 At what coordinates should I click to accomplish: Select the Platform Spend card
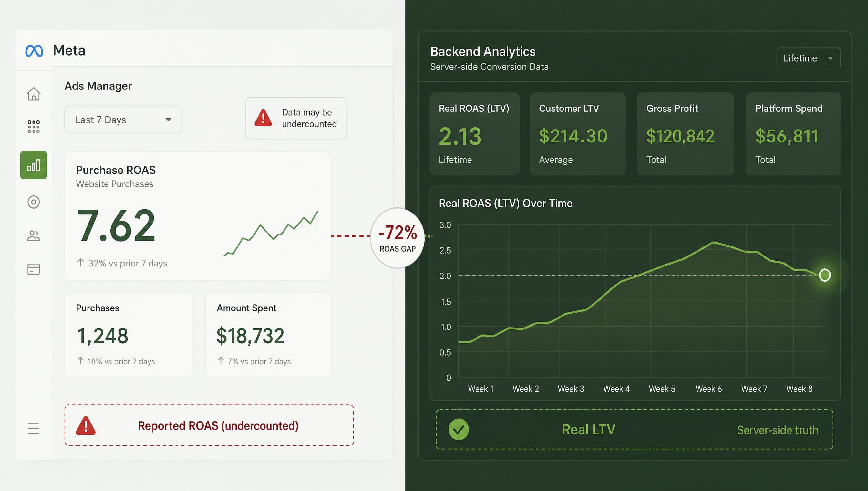click(793, 134)
